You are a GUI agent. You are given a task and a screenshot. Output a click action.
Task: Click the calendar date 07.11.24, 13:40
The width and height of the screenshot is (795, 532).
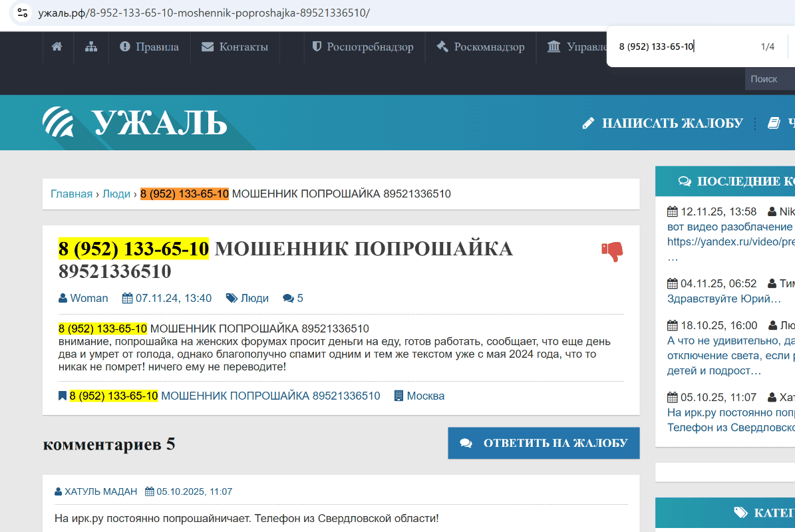(x=167, y=298)
